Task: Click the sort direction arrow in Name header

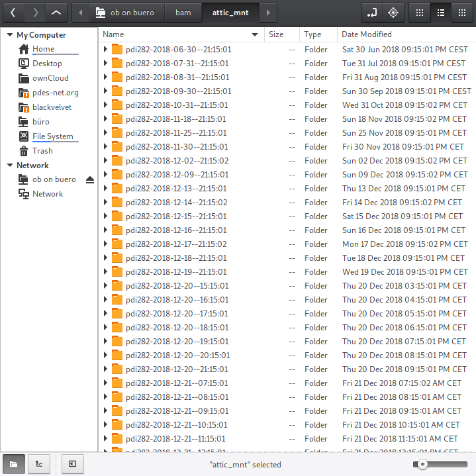Action: [255, 34]
